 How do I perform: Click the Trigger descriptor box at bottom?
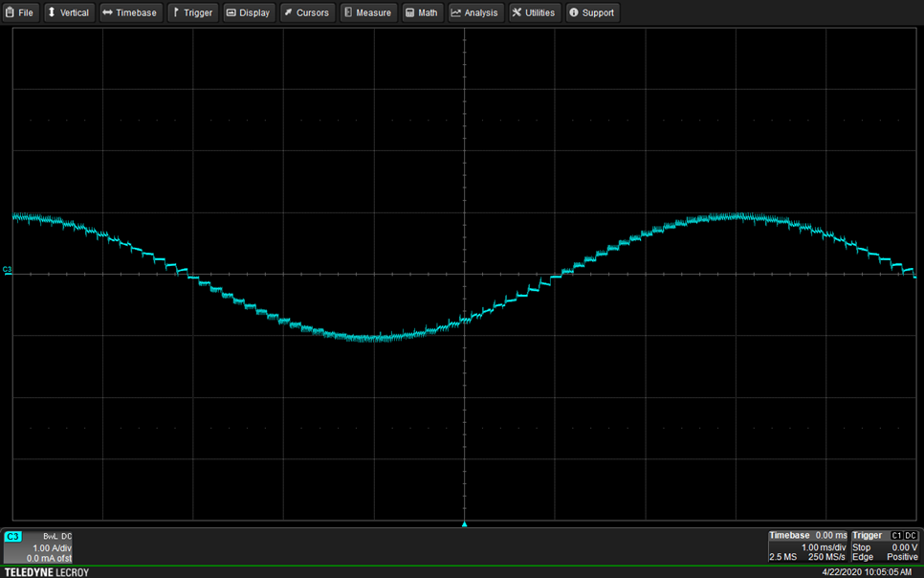tap(885, 546)
